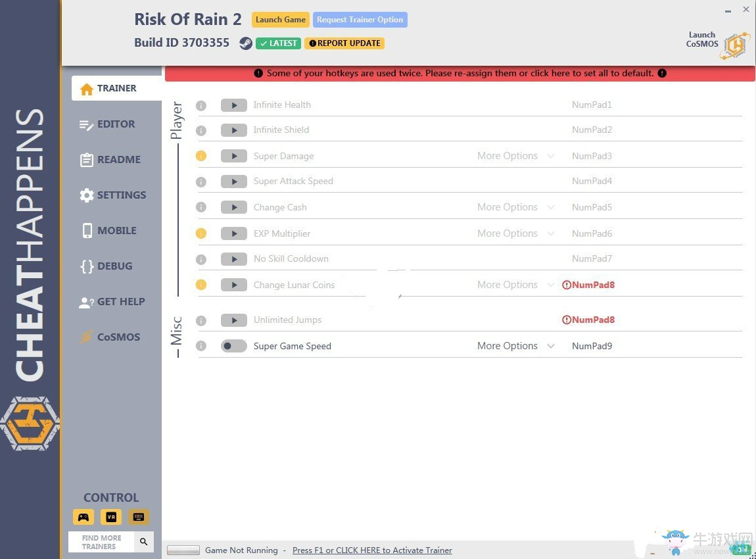Click the magnifier icon for Find More Trainers
This screenshot has height=559, width=756.
pos(144,542)
